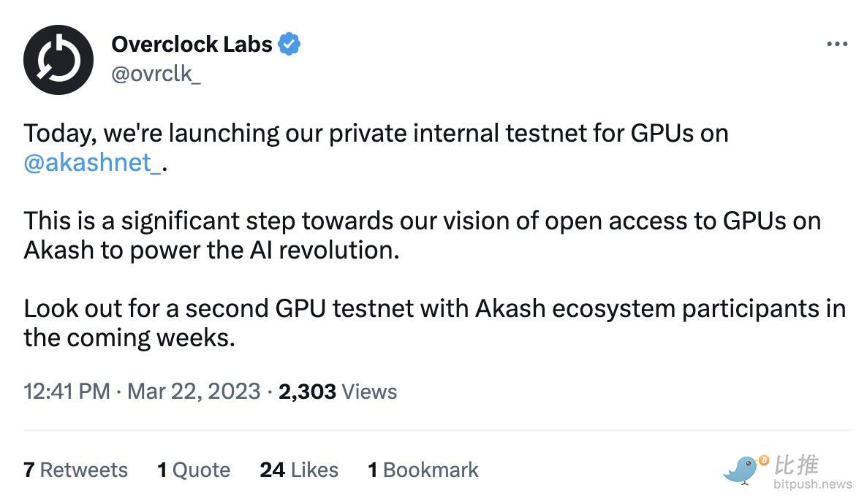The image size is (867, 504).
Task: Click the 比推 Chinese logo text
Action: pos(796,465)
